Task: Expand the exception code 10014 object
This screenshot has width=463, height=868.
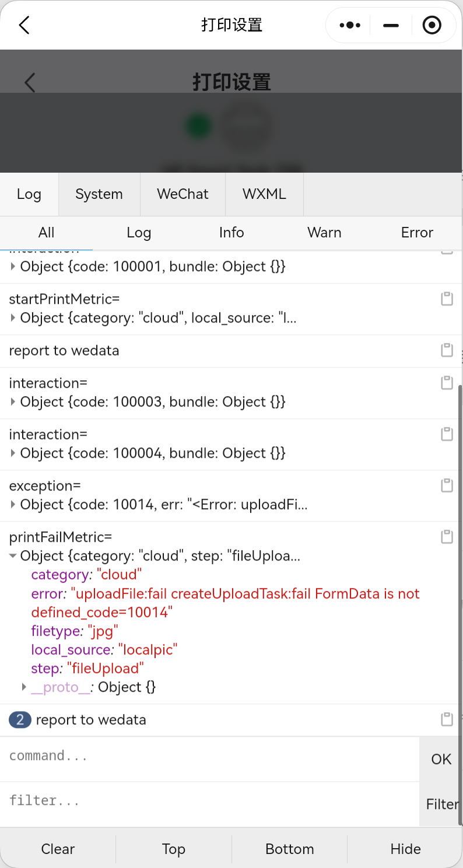Action: [x=13, y=505]
